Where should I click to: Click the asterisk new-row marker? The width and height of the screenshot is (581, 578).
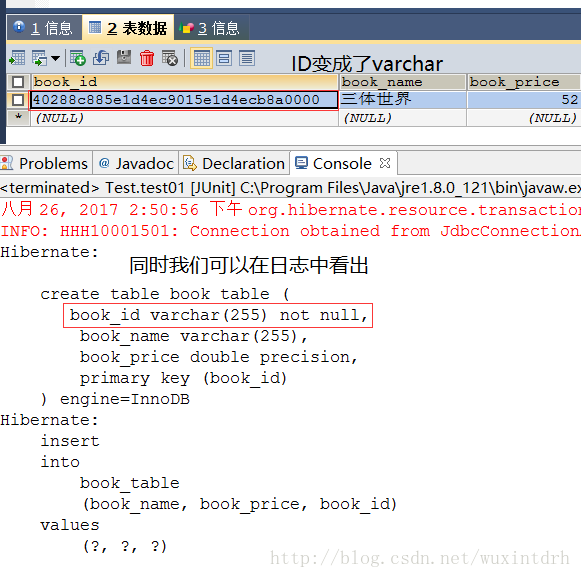[x=18, y=117]
